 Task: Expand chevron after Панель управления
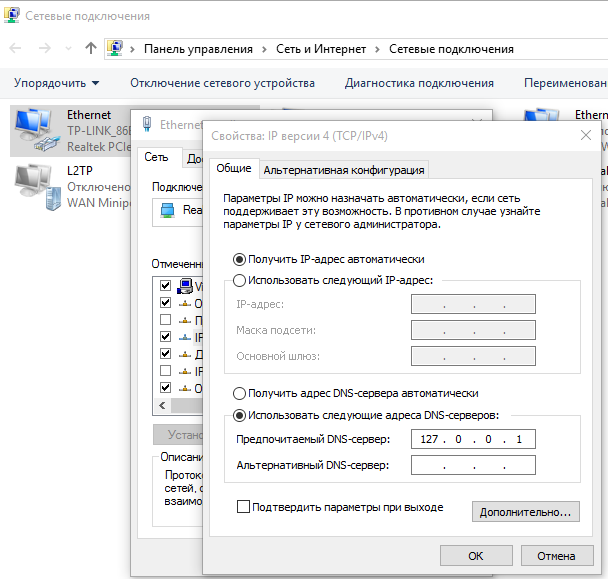tap(264, 49)
